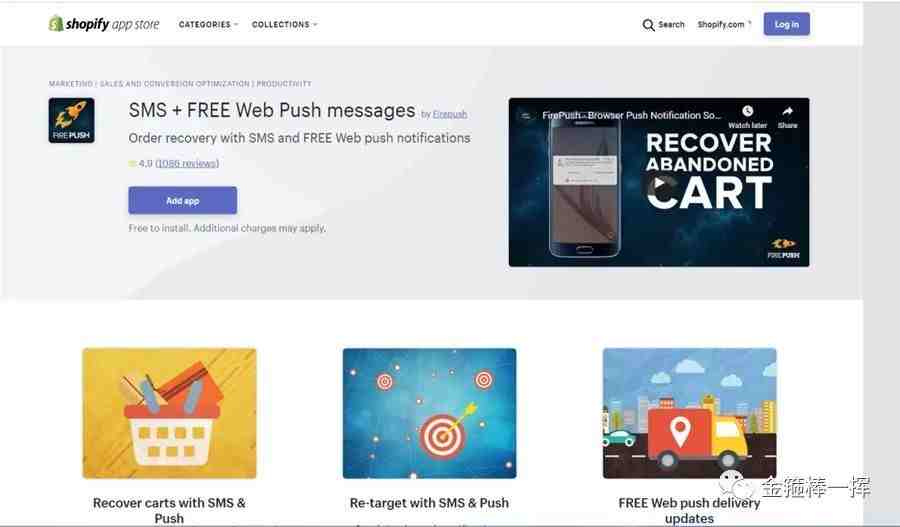Open the Marketing breadcrumb category
Image resolution: width=900 pixels, height=527 pixels.
[x=71, y=84]
